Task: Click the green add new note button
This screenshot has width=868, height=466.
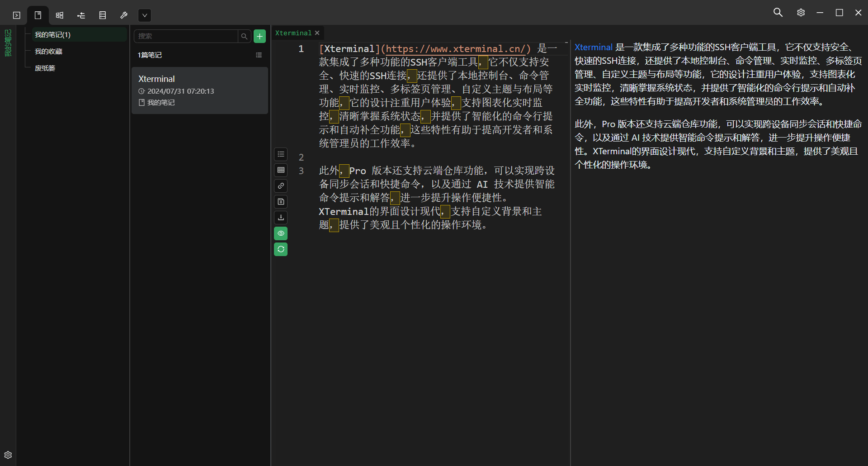Action: point(259,36)
